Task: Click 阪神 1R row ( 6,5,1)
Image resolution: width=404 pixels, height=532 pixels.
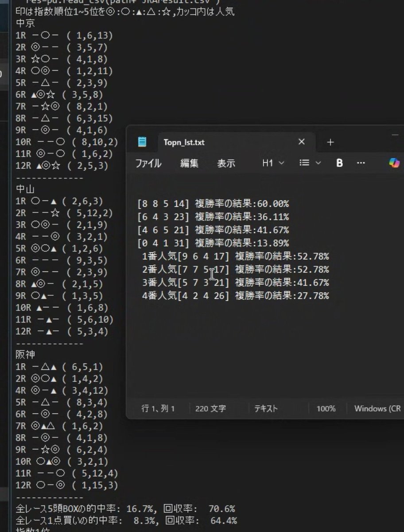Action: tap(59, 367)
